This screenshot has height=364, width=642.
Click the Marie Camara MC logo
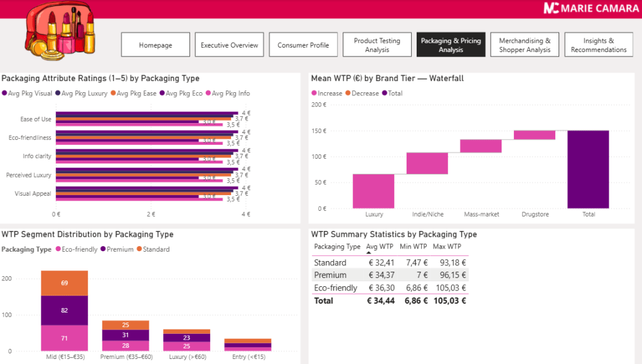(x=552, y=8)
